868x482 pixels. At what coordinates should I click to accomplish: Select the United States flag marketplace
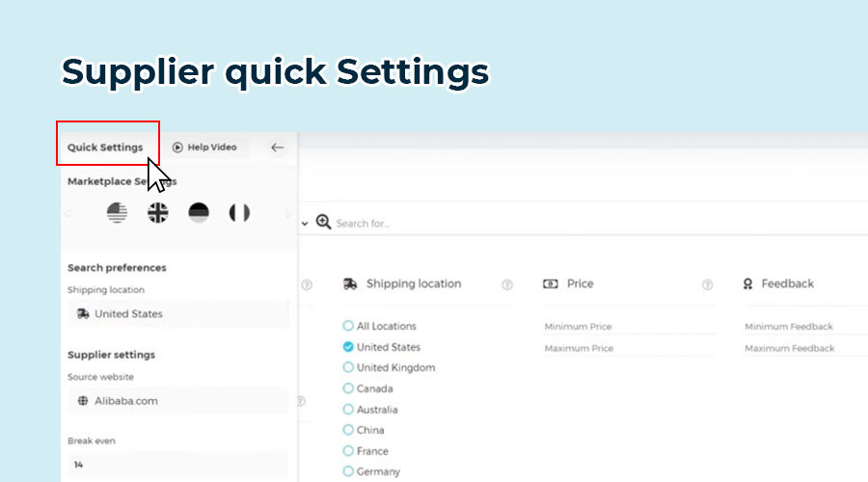click(x=117, y=213)
